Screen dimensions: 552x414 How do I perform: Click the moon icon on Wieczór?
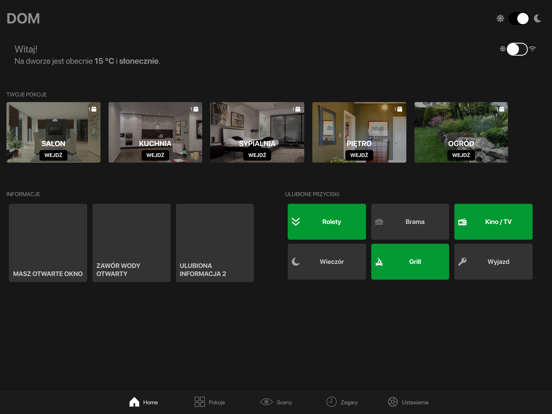coord(296,262)
